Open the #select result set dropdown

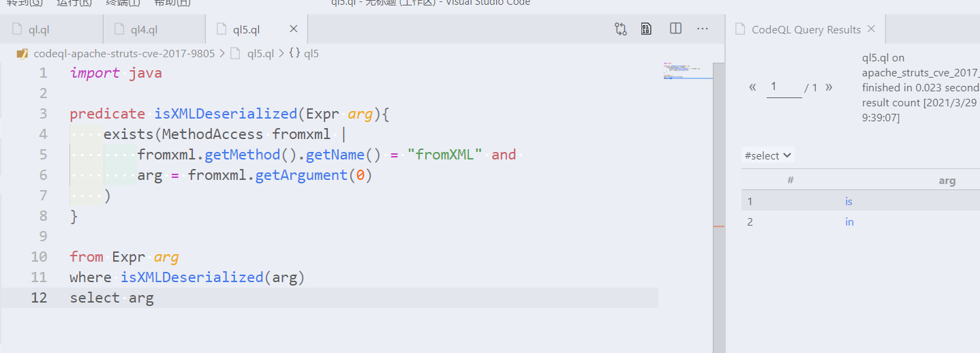coord(768,155)
